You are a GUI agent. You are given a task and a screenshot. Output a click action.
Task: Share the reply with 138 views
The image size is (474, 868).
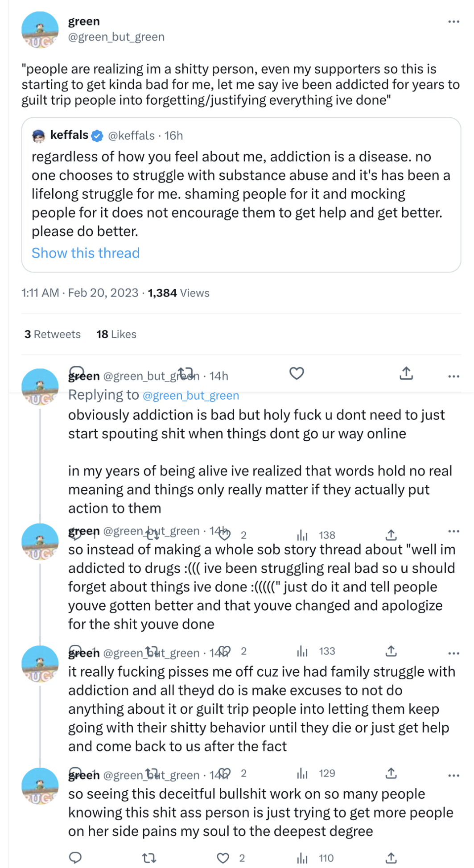391,534
